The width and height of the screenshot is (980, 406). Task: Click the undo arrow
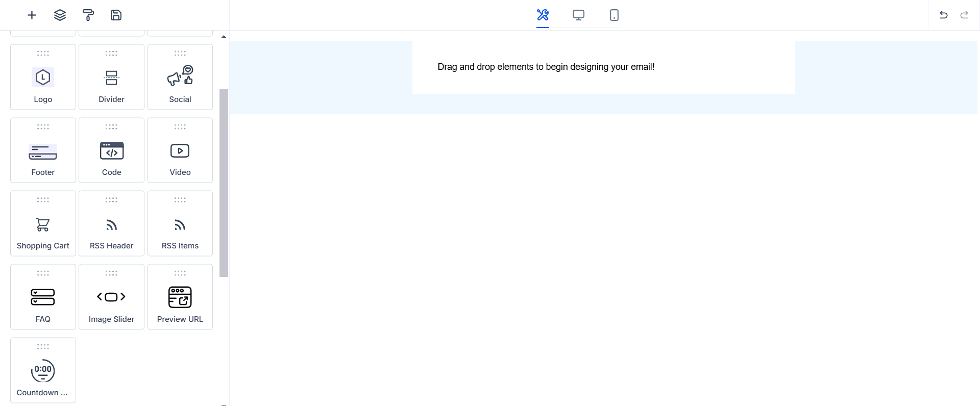tap(943, 15)
